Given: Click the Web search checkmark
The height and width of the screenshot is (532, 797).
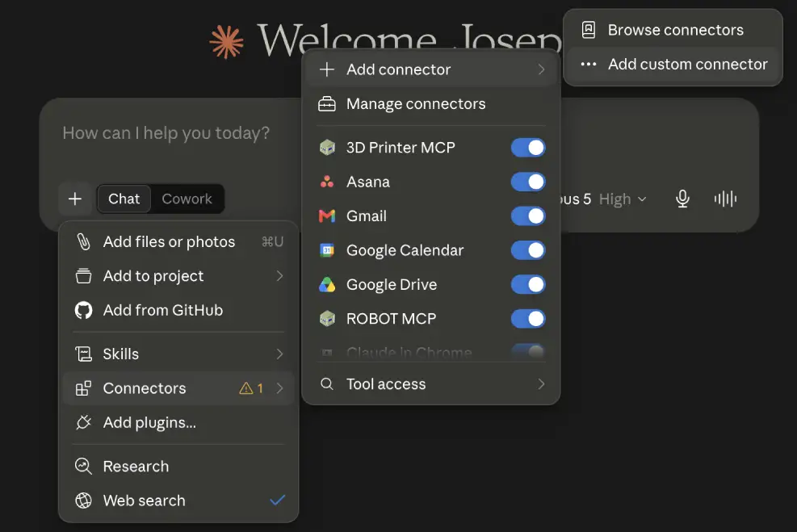Looking at the screenshot, I should (278, 500).
